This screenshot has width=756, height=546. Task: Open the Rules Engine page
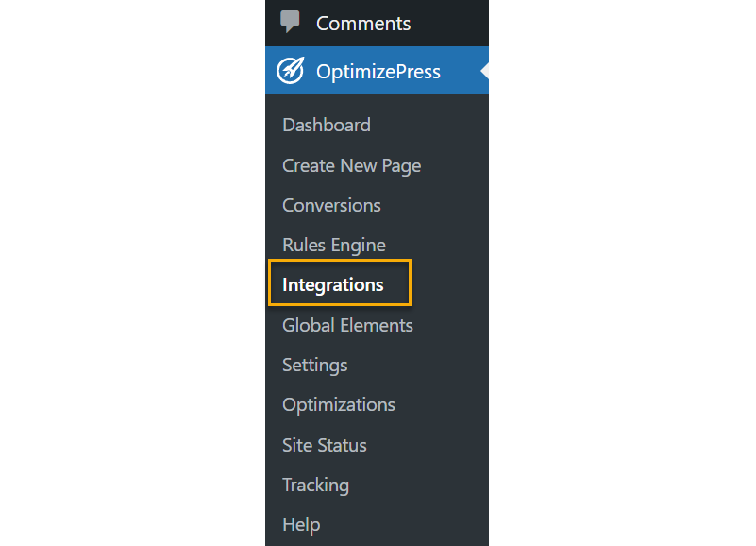point(333,245)
